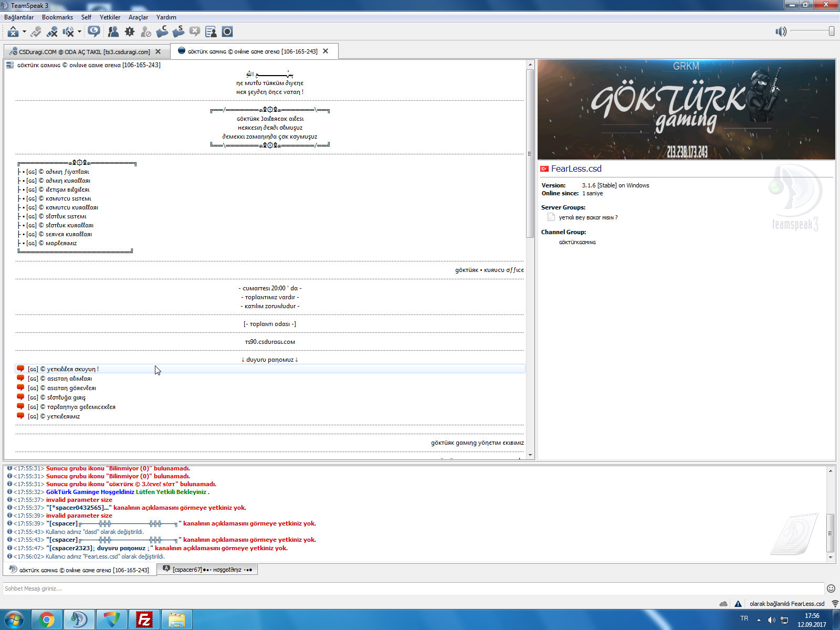
Task: Open Chrome from taskbar
Action: pos(46,620)
